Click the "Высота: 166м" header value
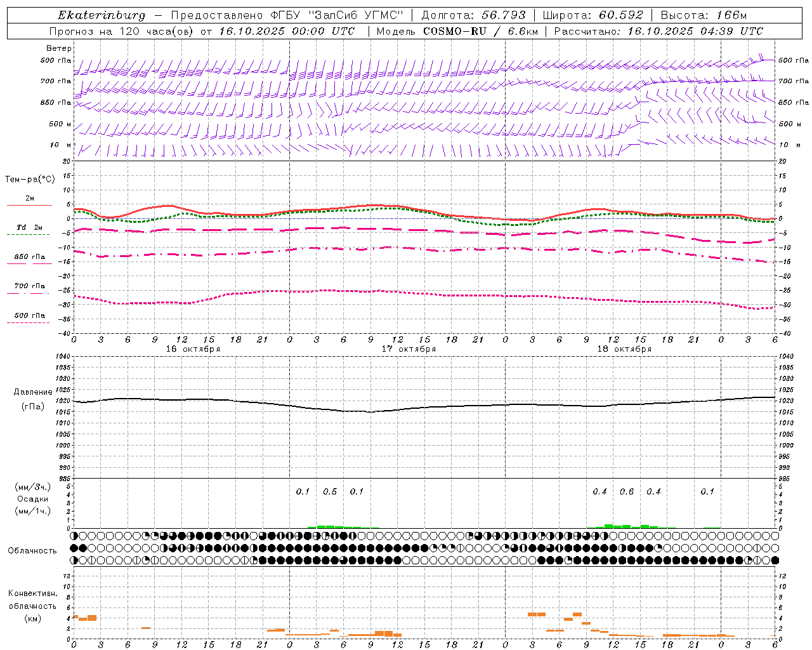The image size is (812, 650). (x=704, y=15)
